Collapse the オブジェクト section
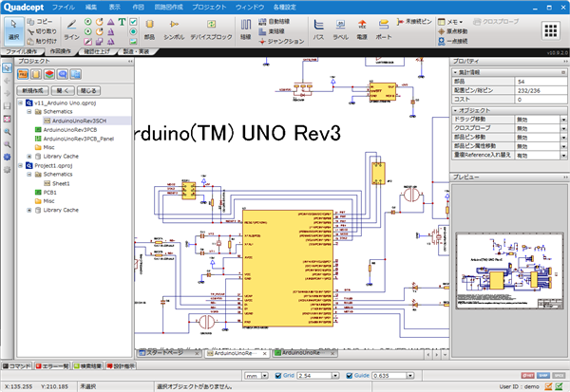This screenshot has width=570, height=392. pos(455,110)
